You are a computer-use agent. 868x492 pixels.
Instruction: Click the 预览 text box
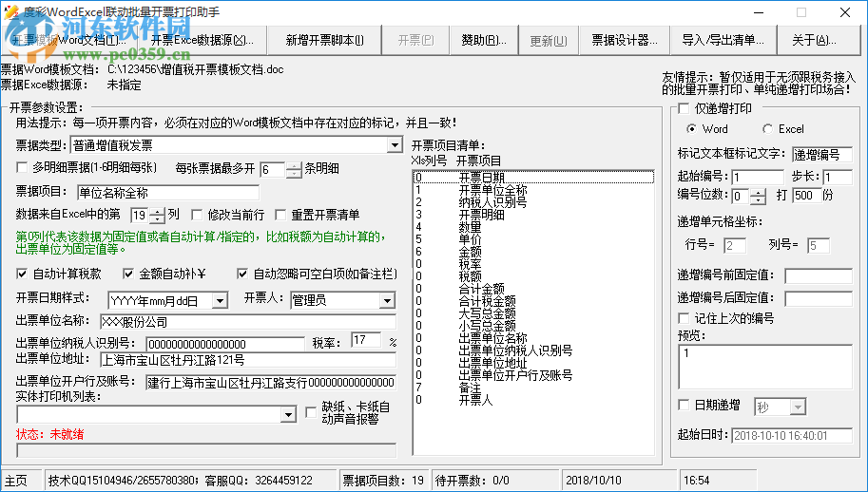pos(765,367)
